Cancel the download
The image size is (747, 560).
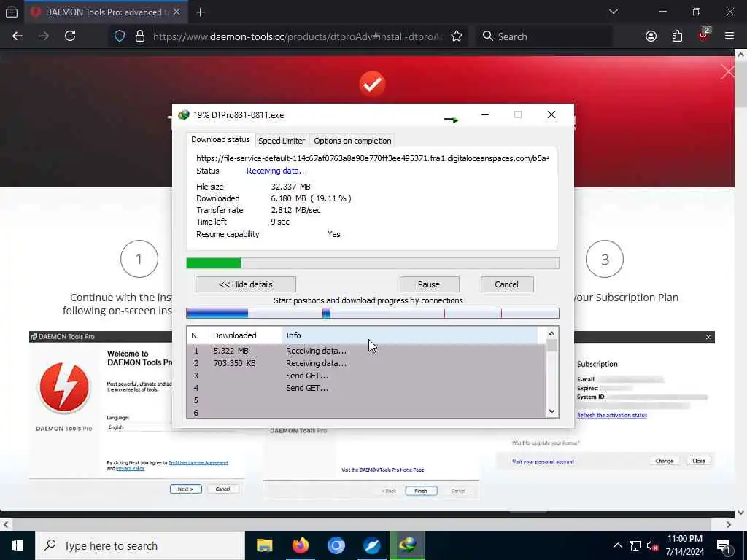[507, 284]
